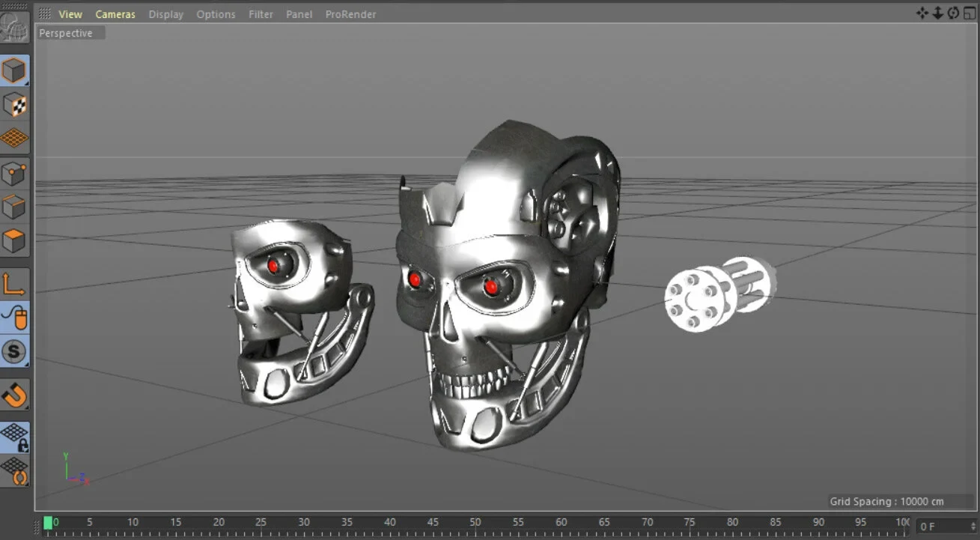The width and height of the screenshot is (980, 540).
Task: Select the large chrome skull model
Action: pyautogui.click(x=507, y=285)
